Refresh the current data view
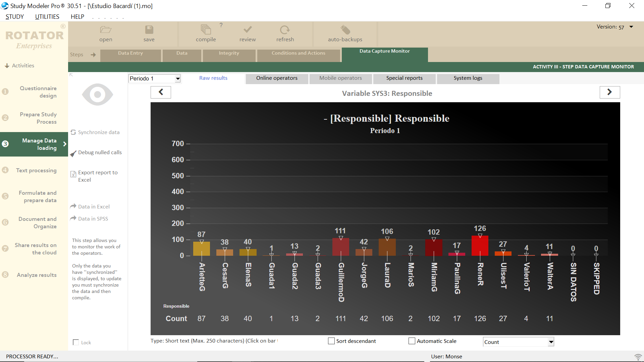This screenshot has width=644, height=362. pos(285,33)
